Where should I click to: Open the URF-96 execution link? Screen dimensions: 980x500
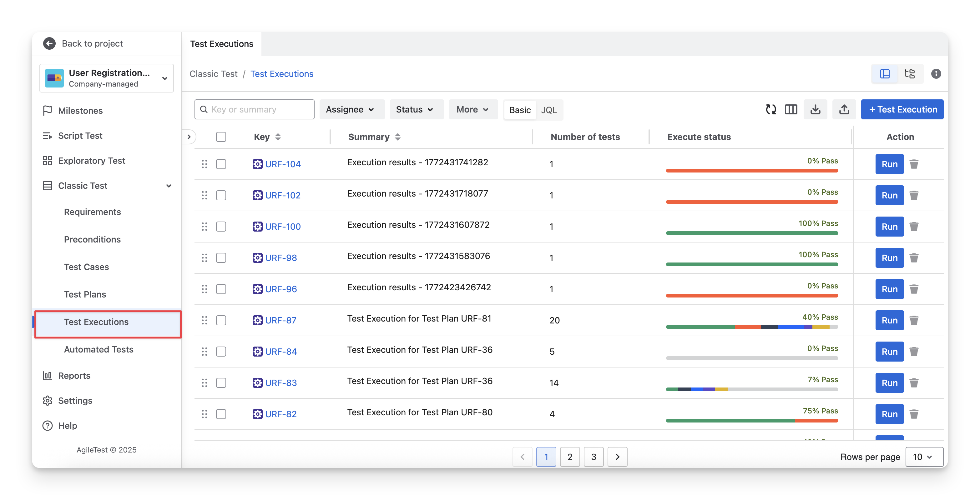click(281, 289)
